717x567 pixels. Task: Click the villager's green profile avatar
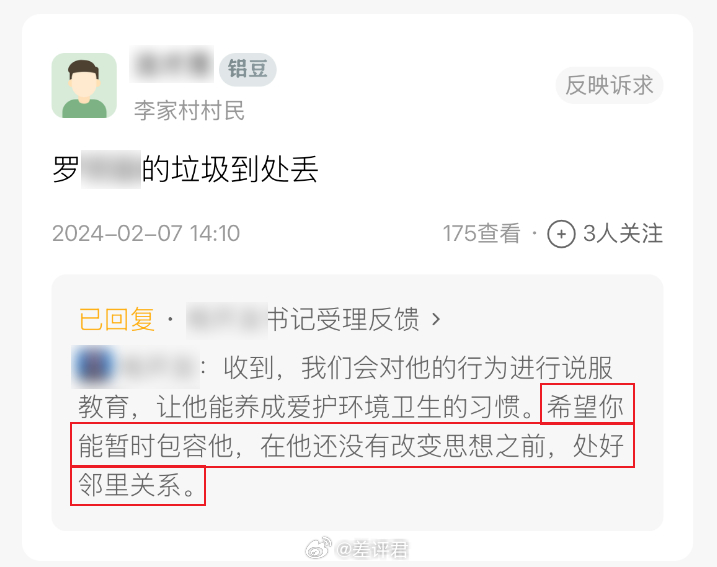click(84, 86)
